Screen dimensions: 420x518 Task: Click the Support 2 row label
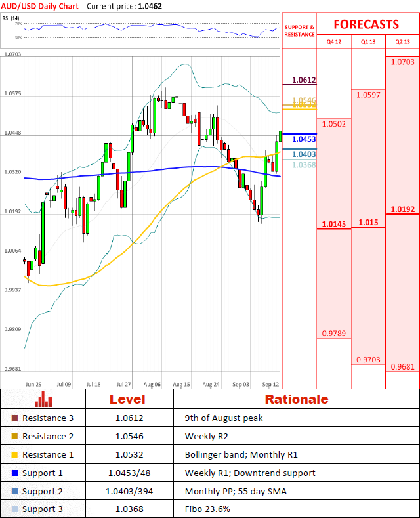pos(42,492)
